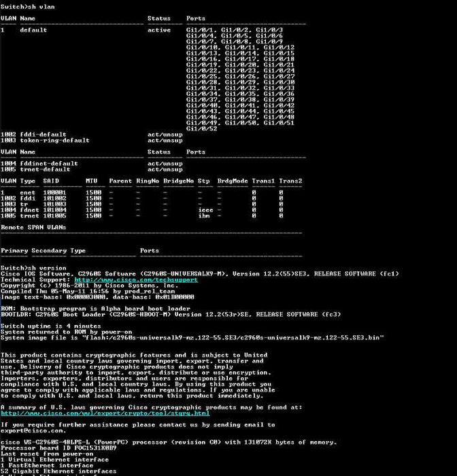Select '1 FastEthernet interface' line
Viewport: 457px width, 476px height.
(47, 465)
